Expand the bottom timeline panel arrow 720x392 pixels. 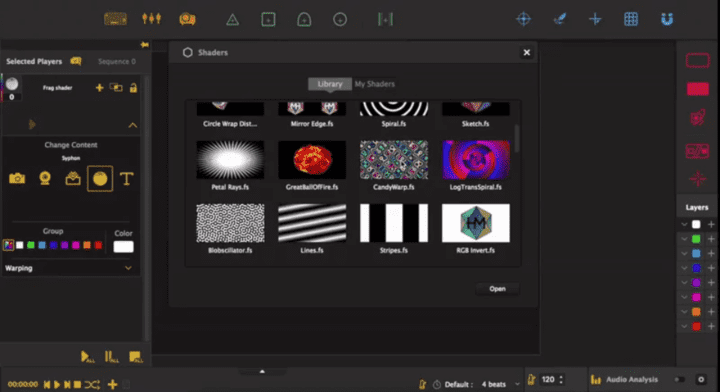(262, 371)
